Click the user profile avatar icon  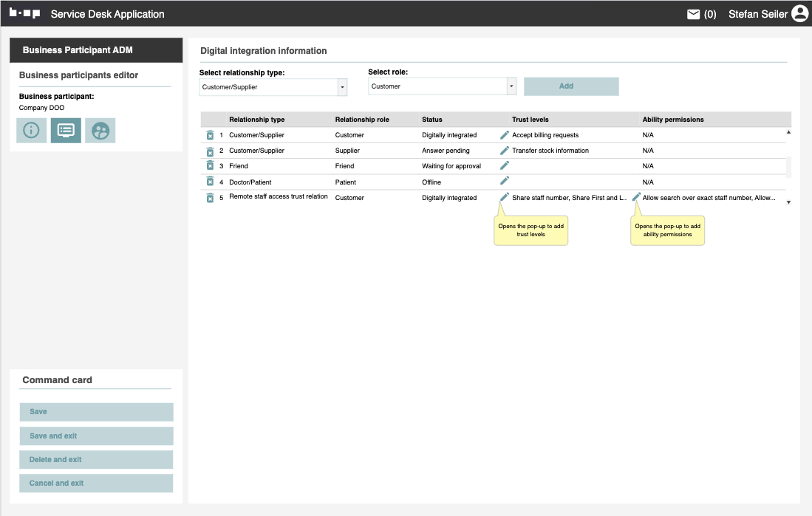click(x=799, y=13)
